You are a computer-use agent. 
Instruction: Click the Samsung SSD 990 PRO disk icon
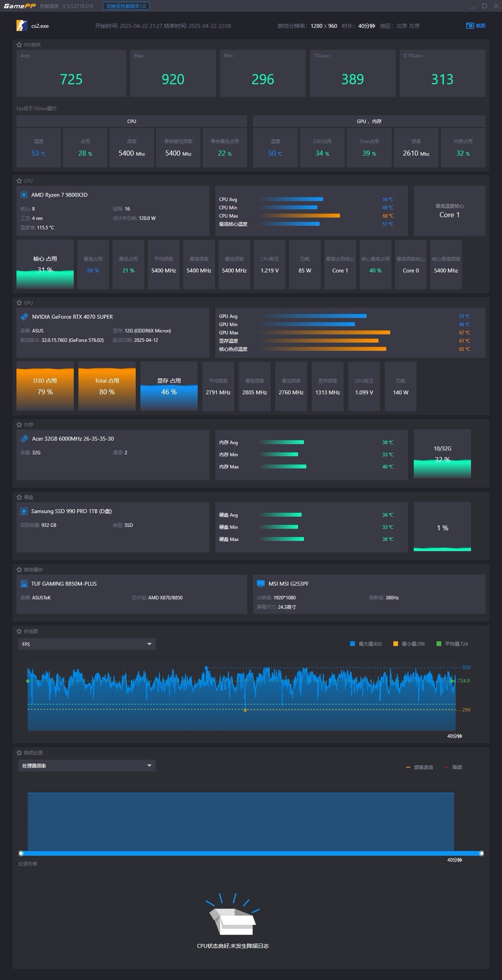pos(24,511)
